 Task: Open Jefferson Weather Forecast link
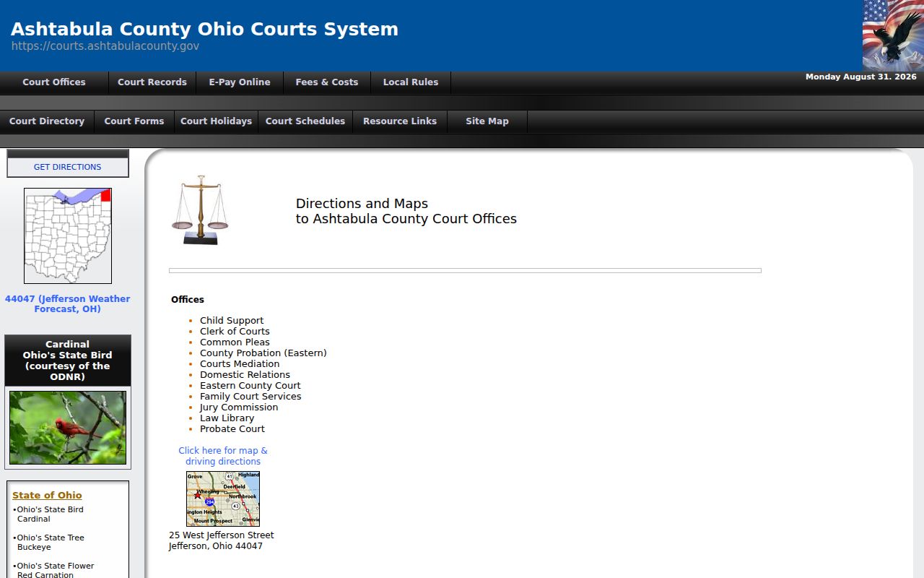coord(68,303)
